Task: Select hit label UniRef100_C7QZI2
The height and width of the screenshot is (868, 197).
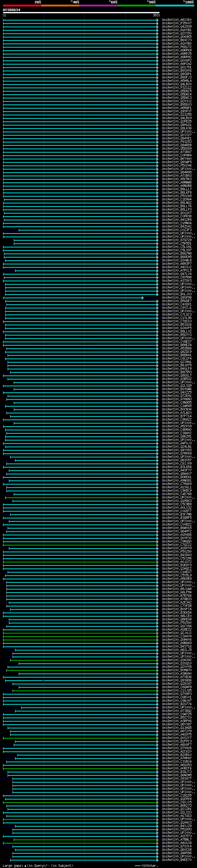Action: coord(177,544)
